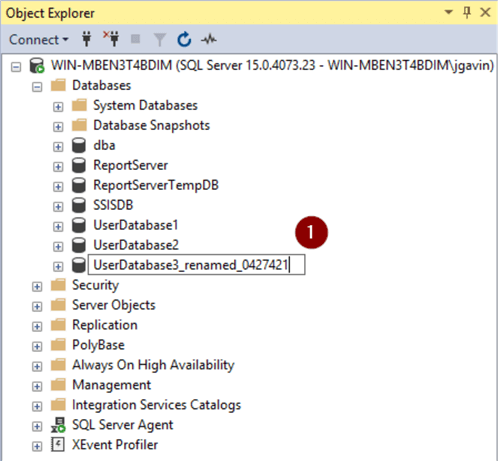The image size is (498, 461).
Task: Select Replication in the tree
Action: (105, 325)
